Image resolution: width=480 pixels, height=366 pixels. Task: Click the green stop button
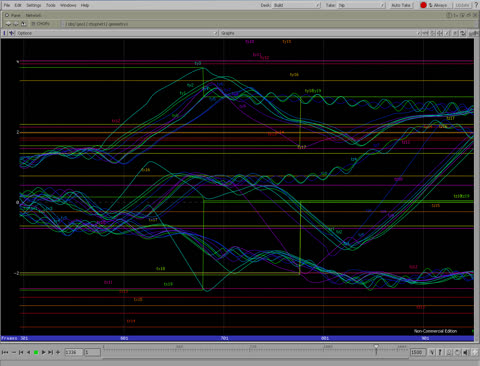point(36,352)
